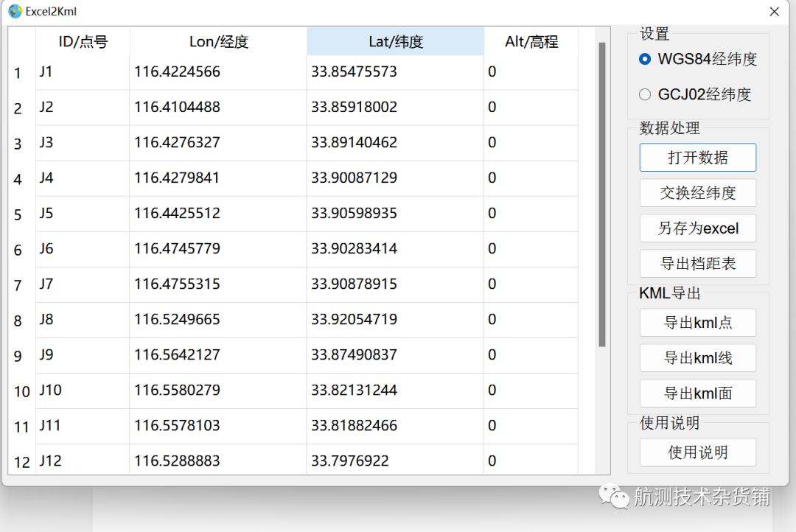796x532 pixels.
Task: Select the ID/点号 column header
Action: click(x=83, y=42)
